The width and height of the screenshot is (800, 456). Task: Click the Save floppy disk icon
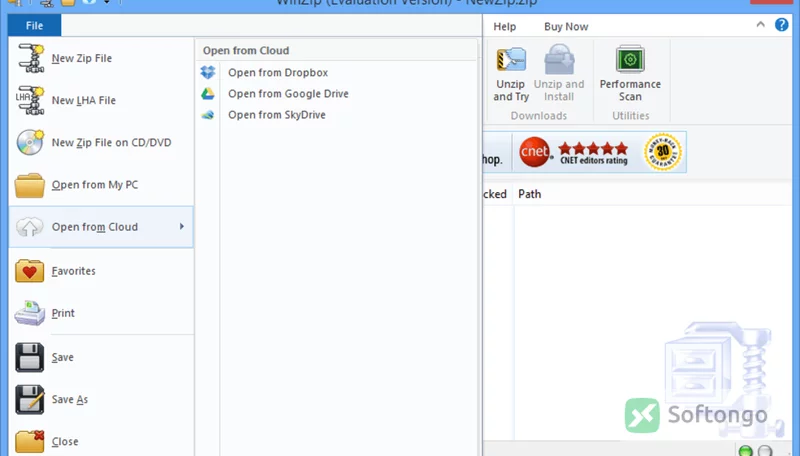[x=30, y=357]
